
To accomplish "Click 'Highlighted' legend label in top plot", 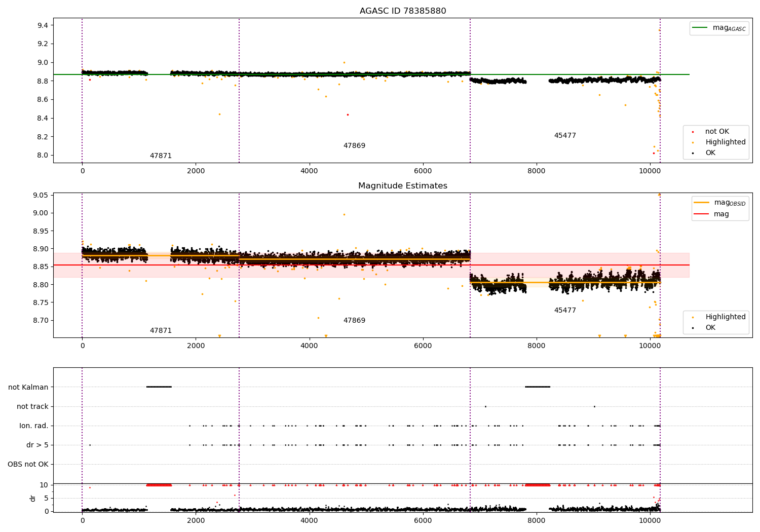I will coord(726,142).
